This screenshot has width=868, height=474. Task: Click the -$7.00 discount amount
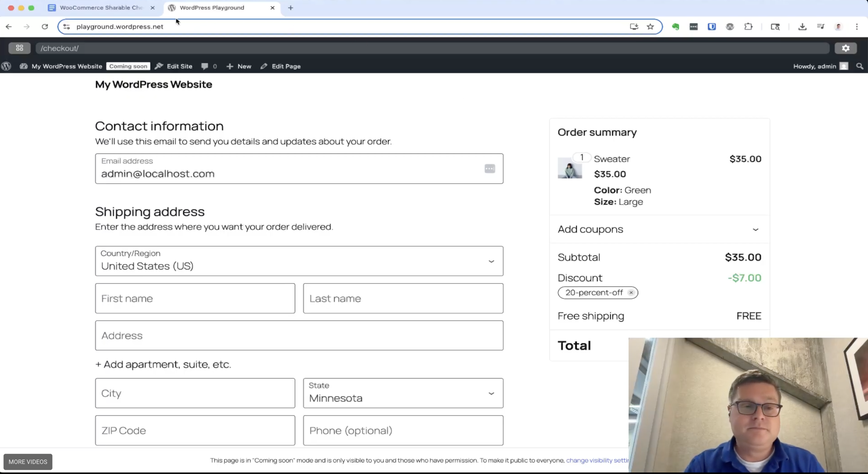coord(744,278)
